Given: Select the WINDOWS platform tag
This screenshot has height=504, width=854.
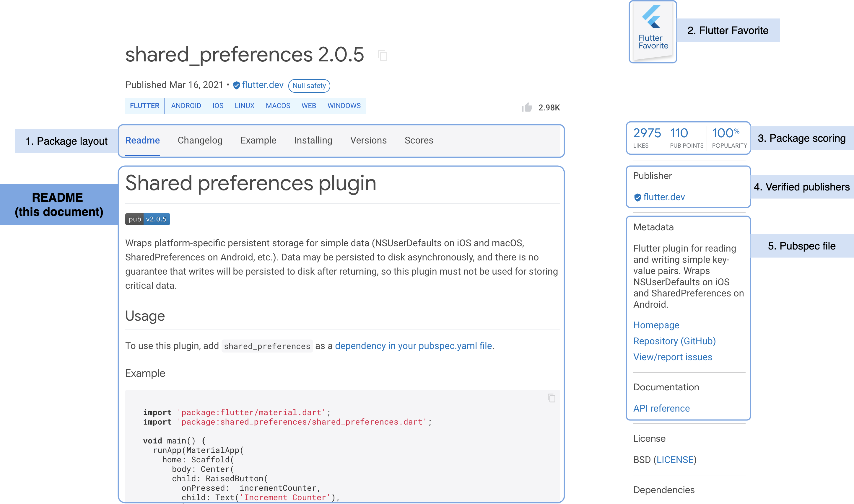Looking at the screenshot, I should click(344, 106).
